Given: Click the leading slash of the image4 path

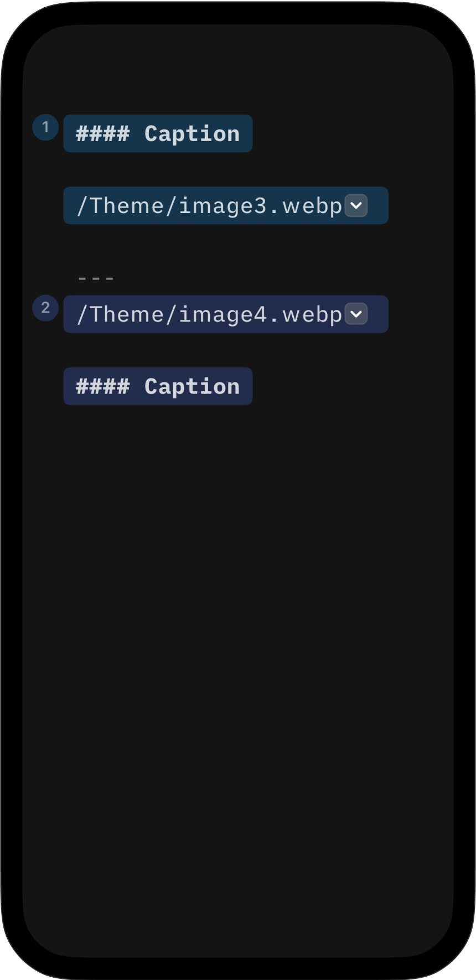Looking at the screenshot, I should tap(82, 314).
